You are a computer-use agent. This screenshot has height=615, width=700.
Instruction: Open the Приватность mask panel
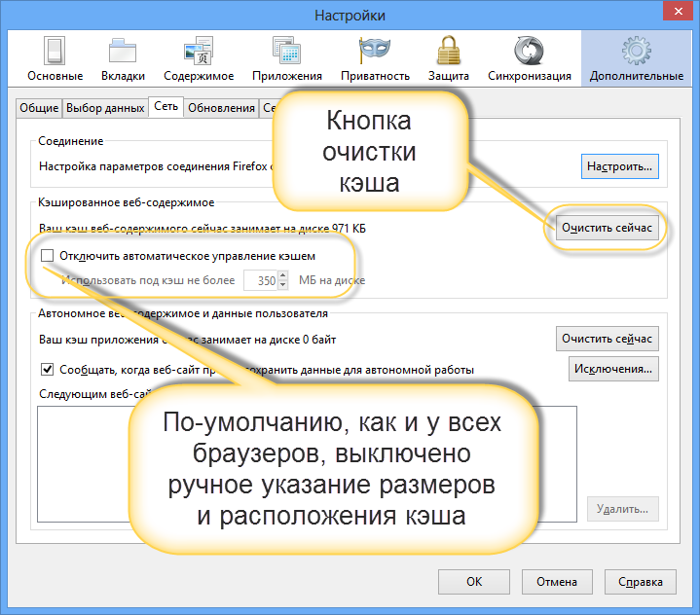point(375,58)
